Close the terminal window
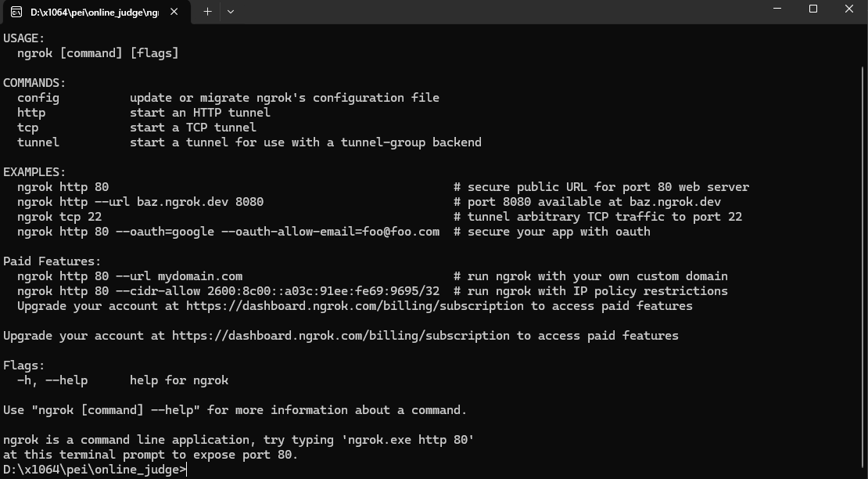Image resolution: width=868 pixels, height=479 pixels. (x=849, y=9)
